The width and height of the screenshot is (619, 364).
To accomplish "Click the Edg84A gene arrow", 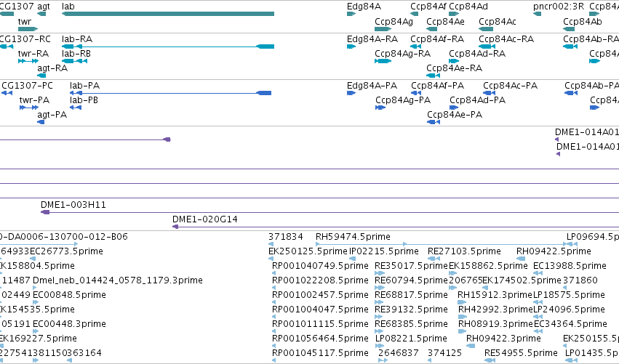I will coord(351,14).
